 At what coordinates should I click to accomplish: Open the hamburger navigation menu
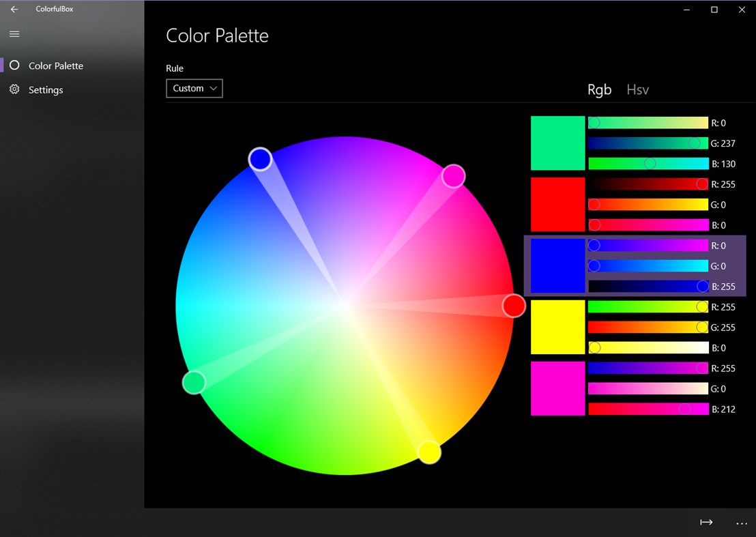[14, 34]
